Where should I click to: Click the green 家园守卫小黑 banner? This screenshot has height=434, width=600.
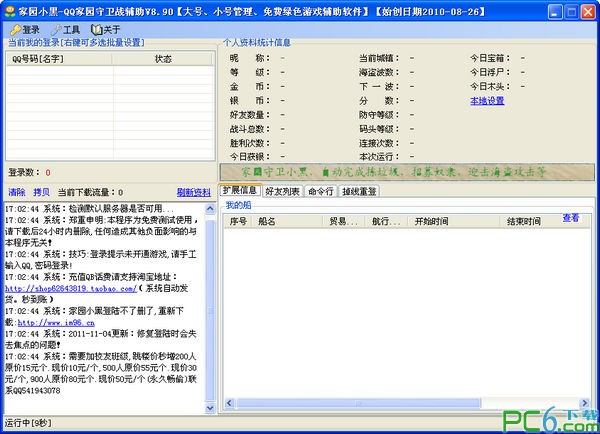coord(407,172)
